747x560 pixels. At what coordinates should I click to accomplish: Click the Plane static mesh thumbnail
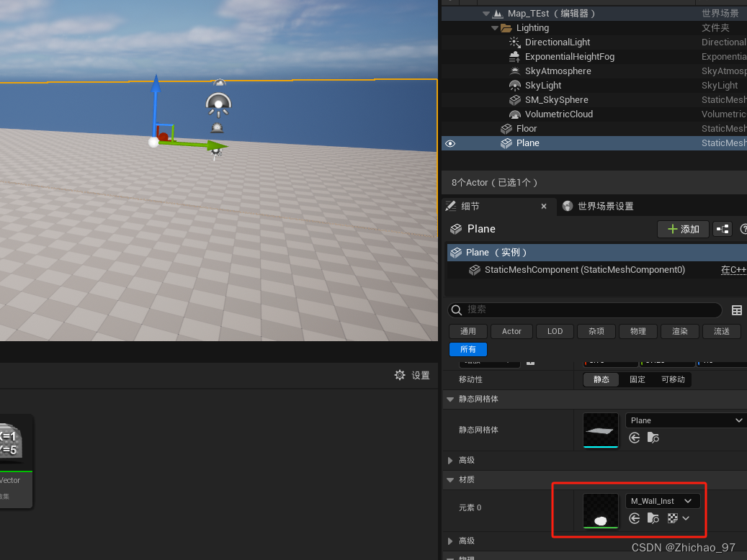click(x=601, y=430)
